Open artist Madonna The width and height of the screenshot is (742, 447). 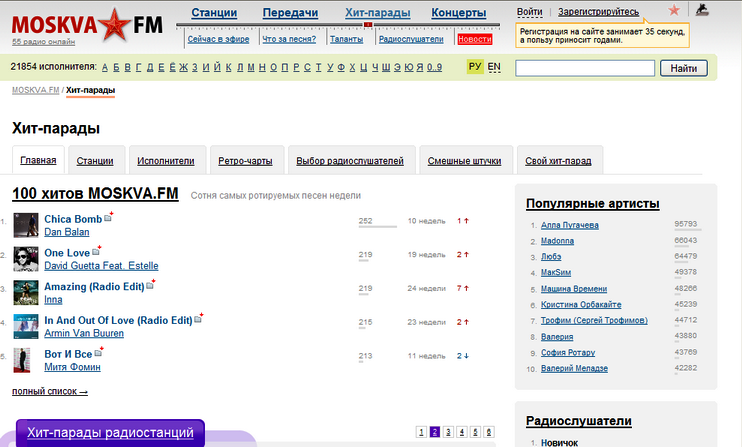point(557,241)
